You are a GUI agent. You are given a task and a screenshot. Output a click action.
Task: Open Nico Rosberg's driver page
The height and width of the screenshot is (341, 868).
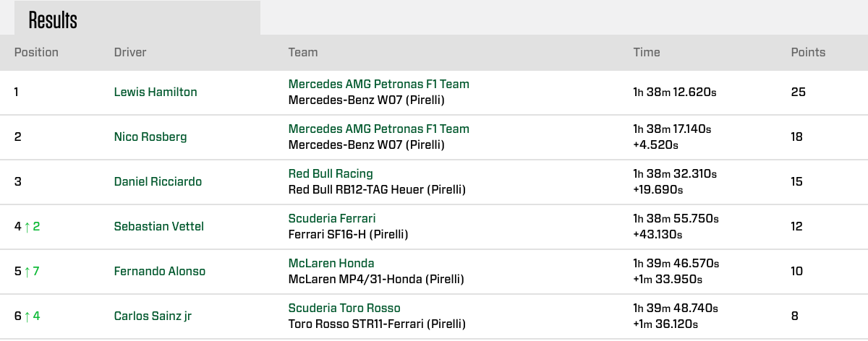coord(150,137)
